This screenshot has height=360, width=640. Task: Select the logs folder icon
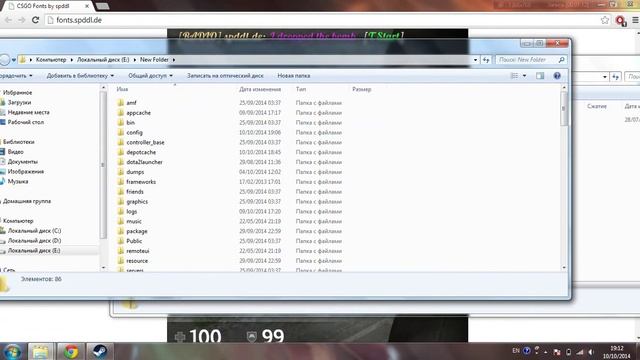[x=120, y=211]
